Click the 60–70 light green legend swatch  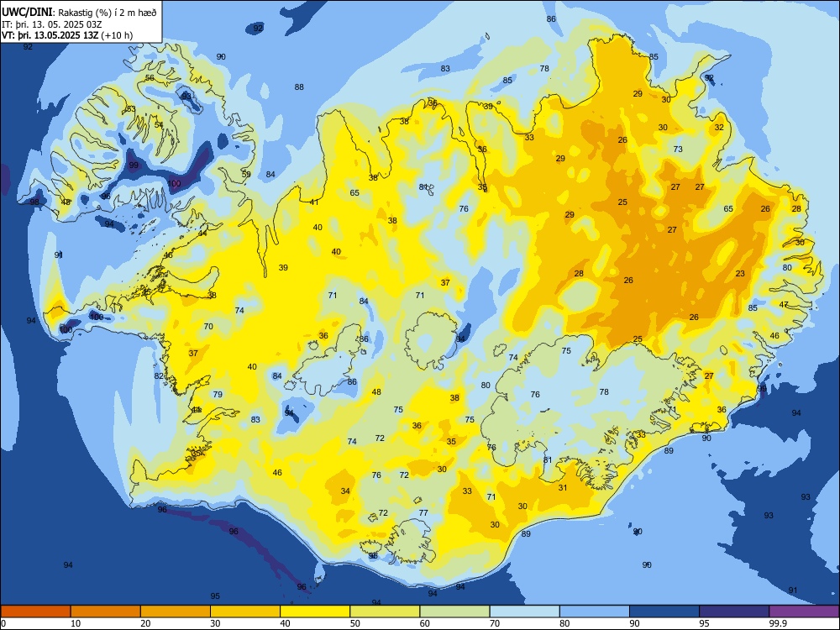[454, 612]
